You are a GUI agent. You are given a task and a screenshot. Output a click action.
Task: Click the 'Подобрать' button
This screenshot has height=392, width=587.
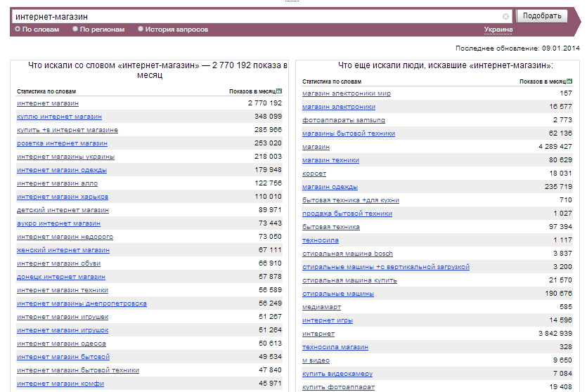click(542, 15)
